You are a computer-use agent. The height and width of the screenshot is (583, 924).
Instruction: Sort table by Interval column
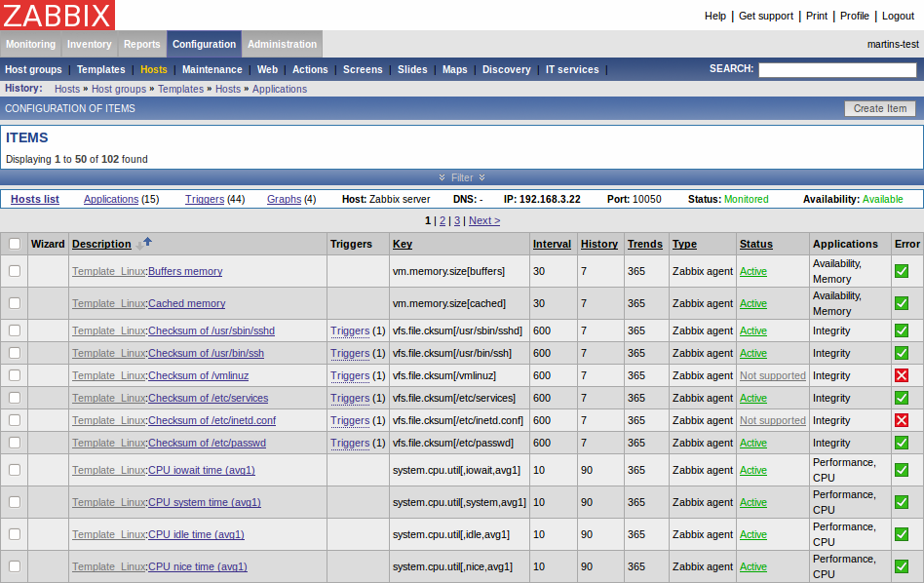tap(552, 244)
